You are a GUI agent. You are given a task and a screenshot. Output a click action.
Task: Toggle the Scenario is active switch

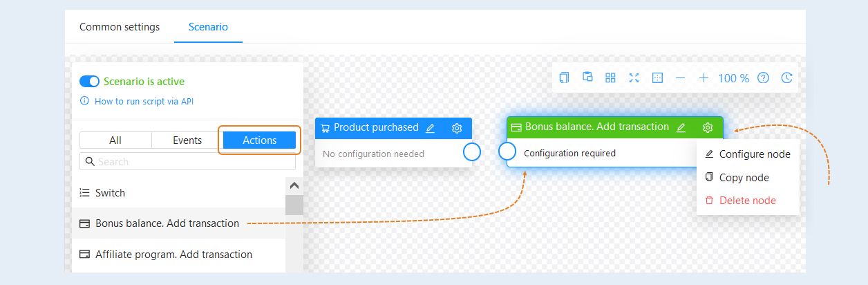[90, 82]
